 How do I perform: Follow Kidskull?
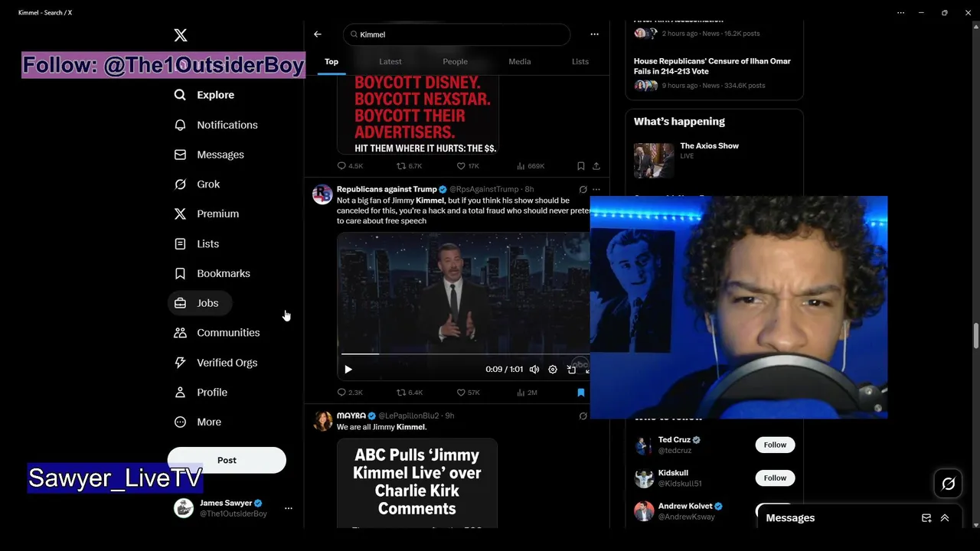775,478
